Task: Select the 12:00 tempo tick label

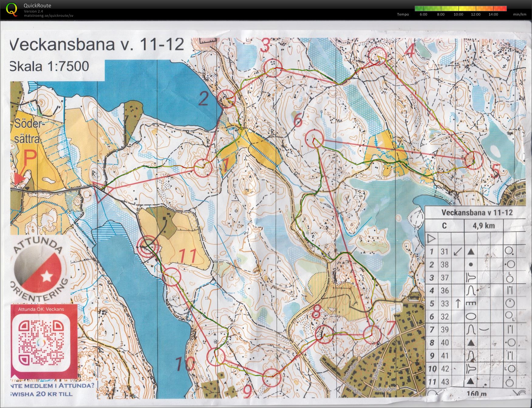Action: point(476,14)
